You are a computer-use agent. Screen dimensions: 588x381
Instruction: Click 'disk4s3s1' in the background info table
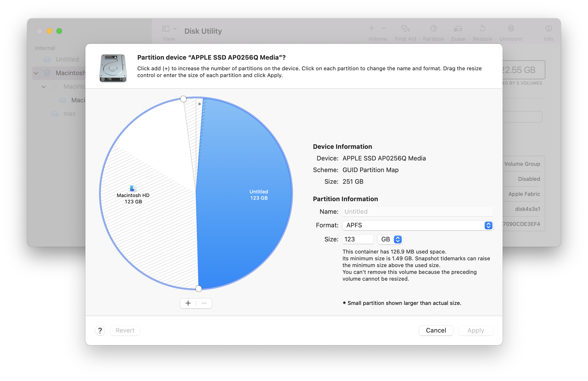[x=527, y=209]
